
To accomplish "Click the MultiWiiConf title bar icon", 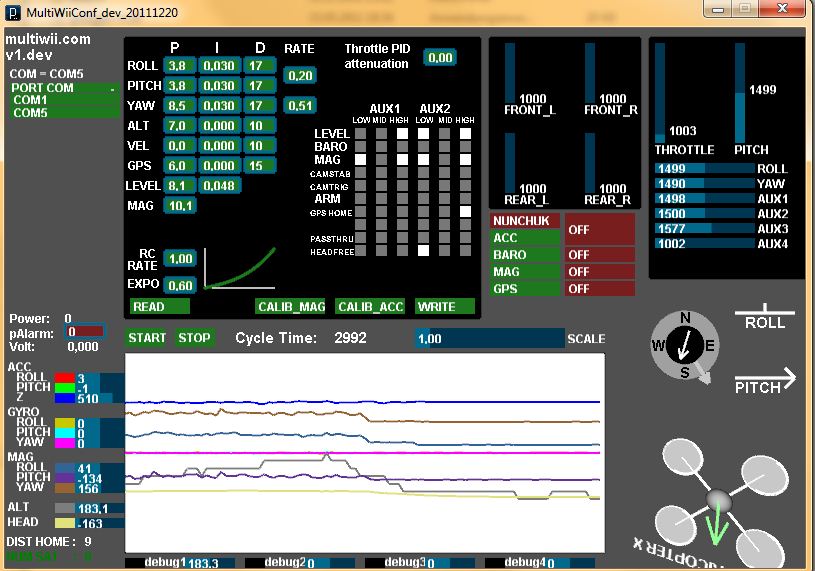I will tap(13, 12).
